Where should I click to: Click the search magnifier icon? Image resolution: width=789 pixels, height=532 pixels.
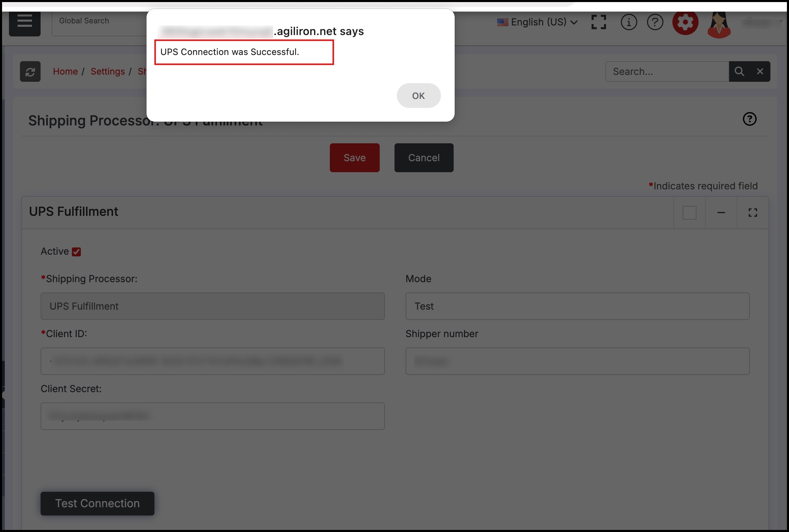click(739, 71)
